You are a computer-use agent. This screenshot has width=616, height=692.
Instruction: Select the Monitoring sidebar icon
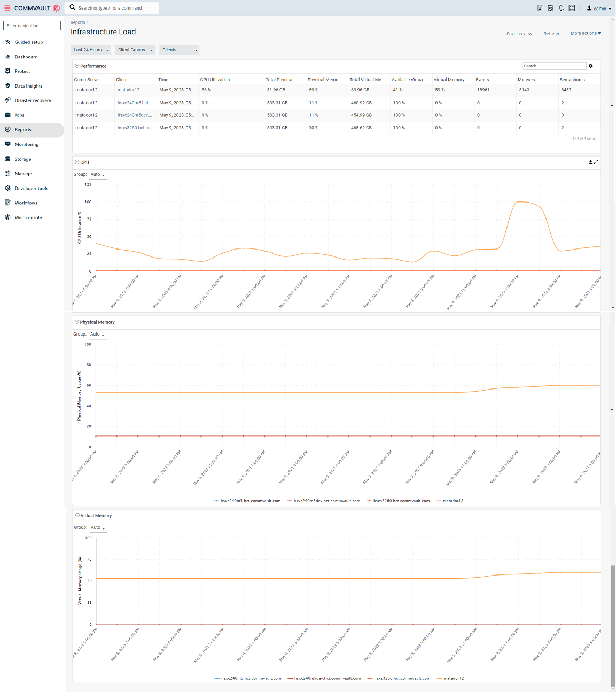click(x=7, y=144)
